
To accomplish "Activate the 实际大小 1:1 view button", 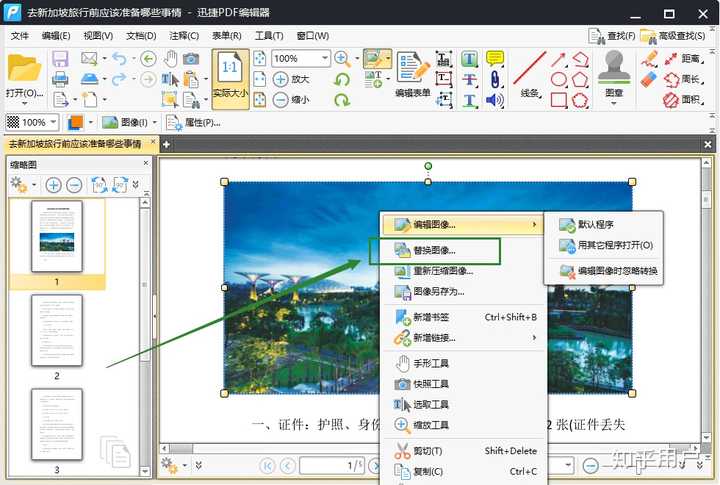I will [x=231, y=79].
